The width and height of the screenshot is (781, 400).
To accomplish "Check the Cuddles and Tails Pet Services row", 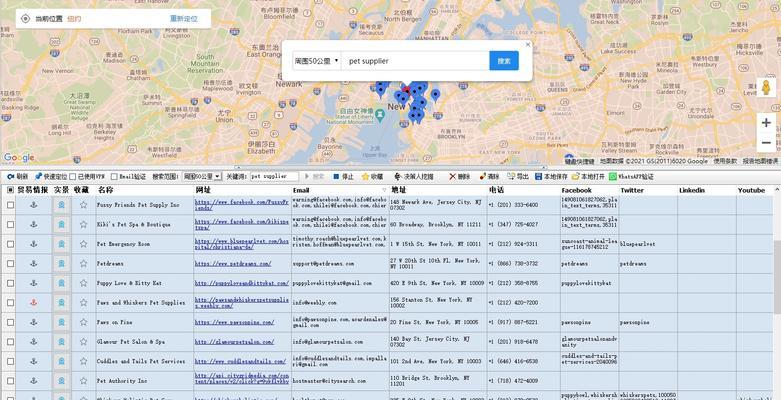I will [10, 361].
